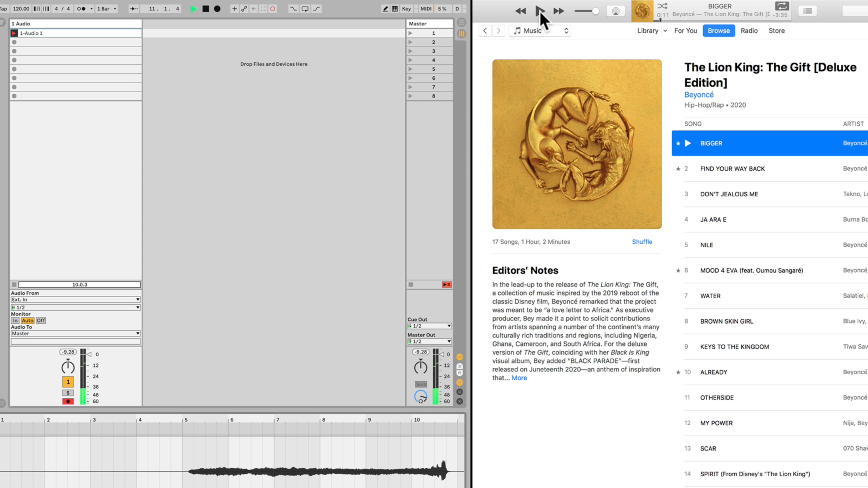
Task: Open the Audio From Ext. In dropdown
Action: pyautogui.click(x=76, y=299)
